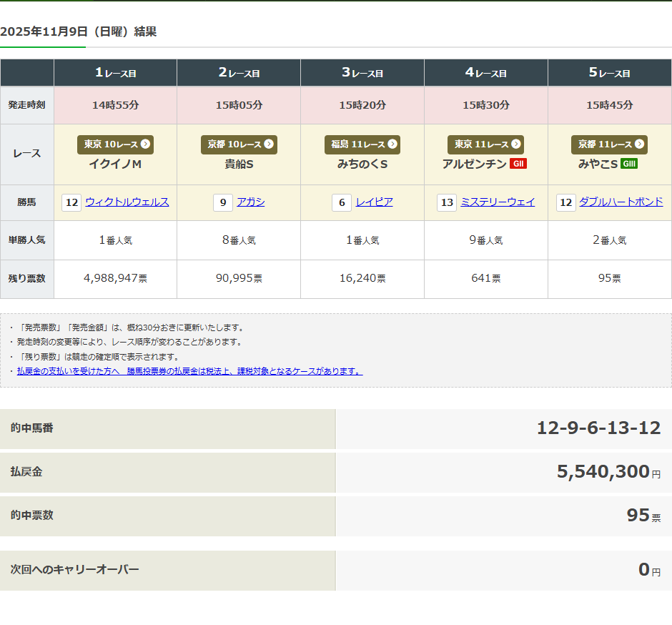Open horse link レイピア
The height and width of the screenshot is (625, 672).
pos(375,202)
